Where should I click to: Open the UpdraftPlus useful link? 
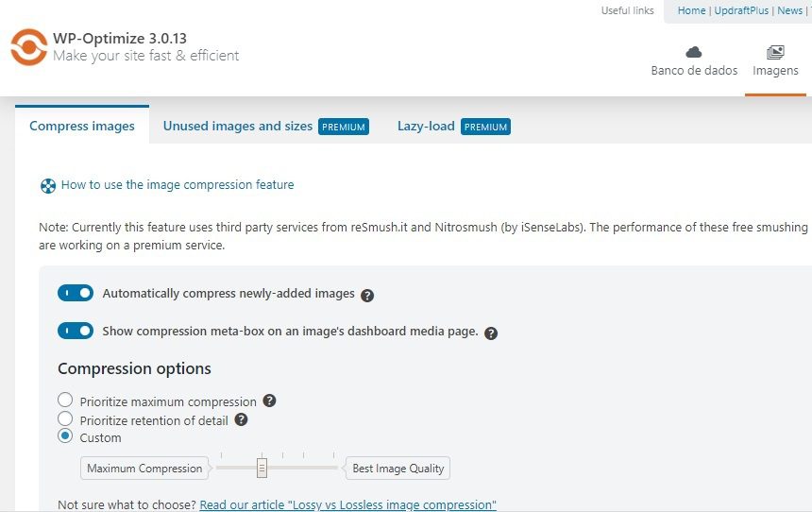tap(741, 10)
